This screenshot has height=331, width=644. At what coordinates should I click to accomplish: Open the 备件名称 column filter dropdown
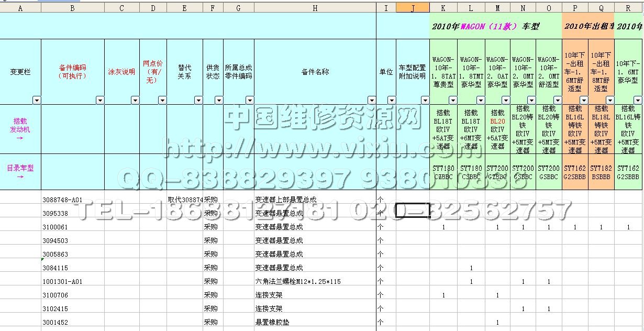(371, 100)
